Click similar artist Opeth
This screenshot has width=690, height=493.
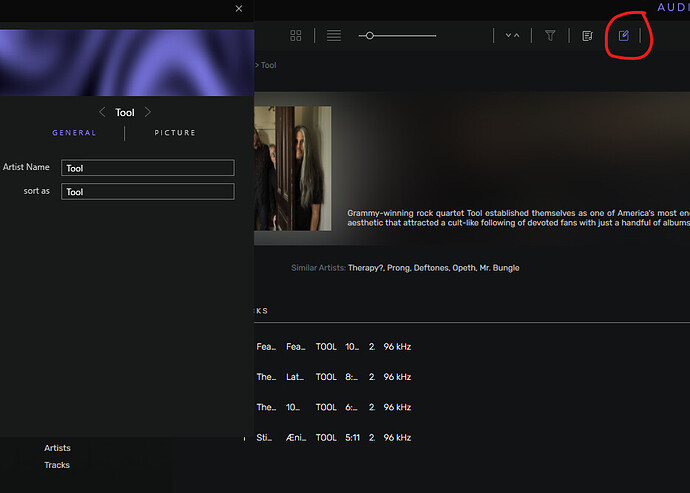464,268
